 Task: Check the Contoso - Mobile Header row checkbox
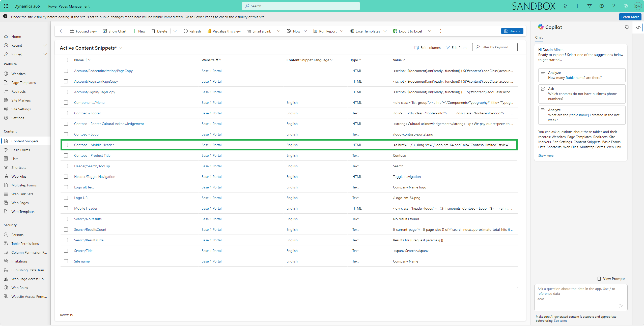pyautogui.click(x=66, y=145)
